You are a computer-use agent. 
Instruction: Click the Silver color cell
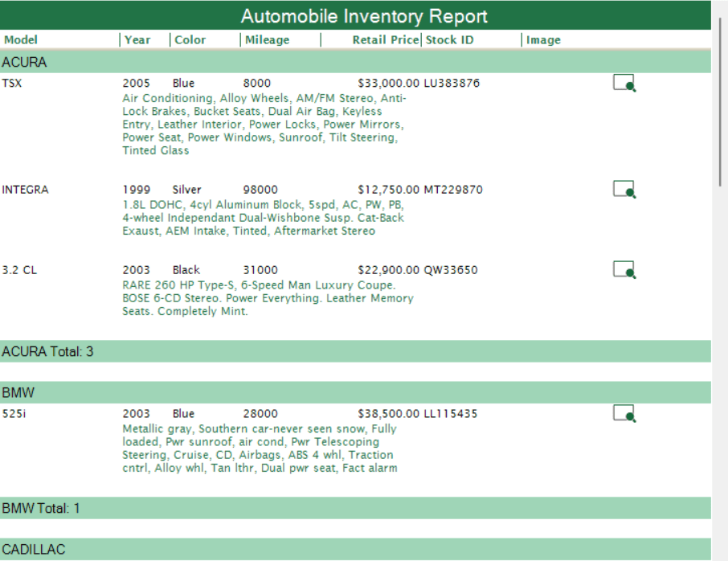coord(186,190)
